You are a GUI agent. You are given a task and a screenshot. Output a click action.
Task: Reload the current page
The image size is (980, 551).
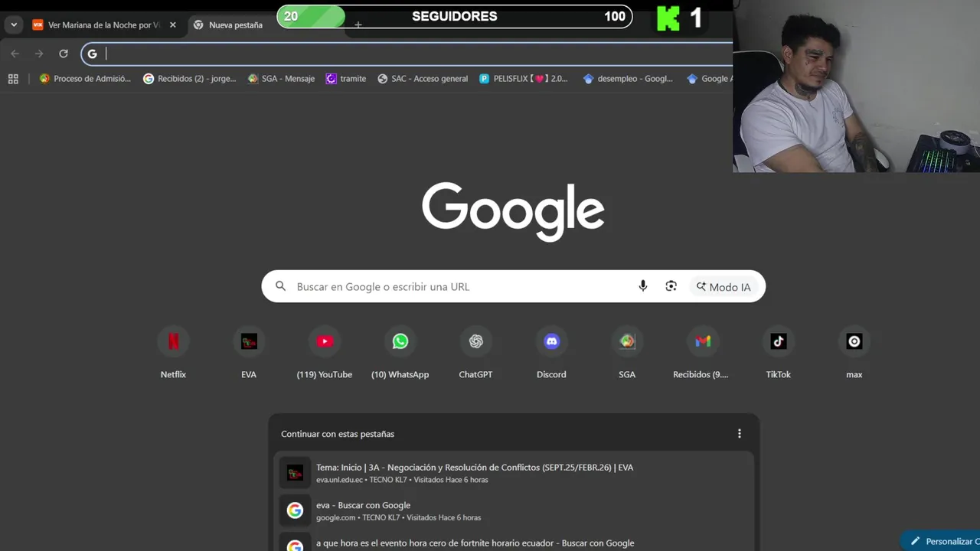pos(64,54)
